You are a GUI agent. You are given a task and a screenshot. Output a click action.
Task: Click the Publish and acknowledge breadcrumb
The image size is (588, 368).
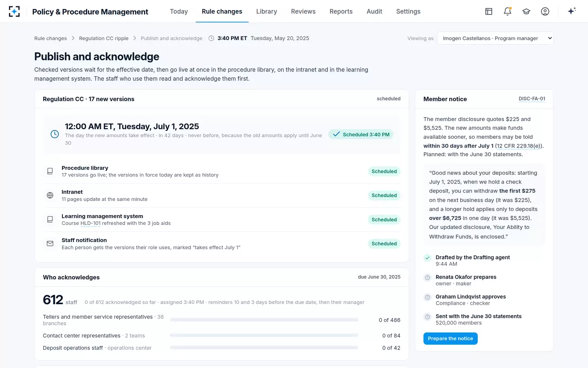point(171,38)
